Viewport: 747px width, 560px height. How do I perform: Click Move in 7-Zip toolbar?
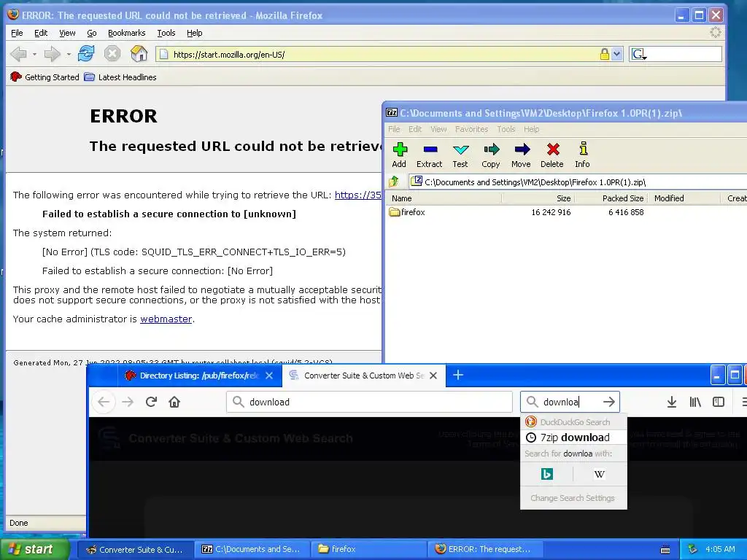click(x=521, y=155)
